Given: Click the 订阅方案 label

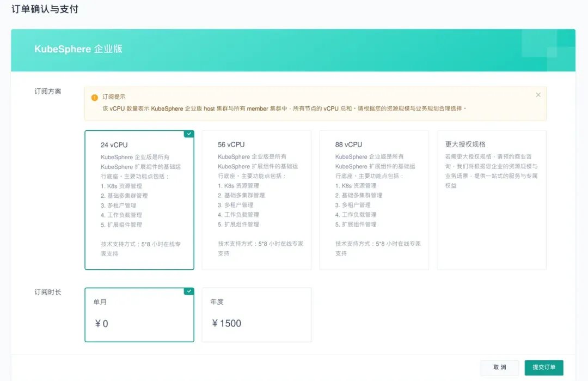Looking at the screenshot, I should 47,91.
